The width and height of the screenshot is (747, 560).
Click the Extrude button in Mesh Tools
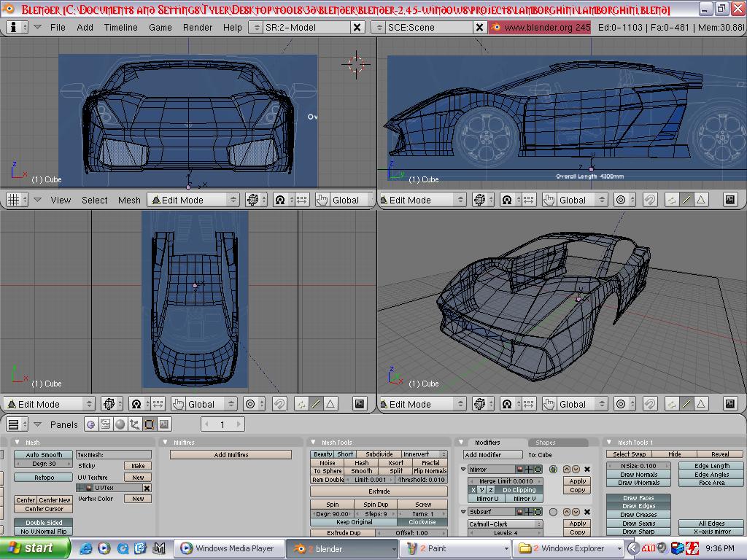click(x=379, y=491)
